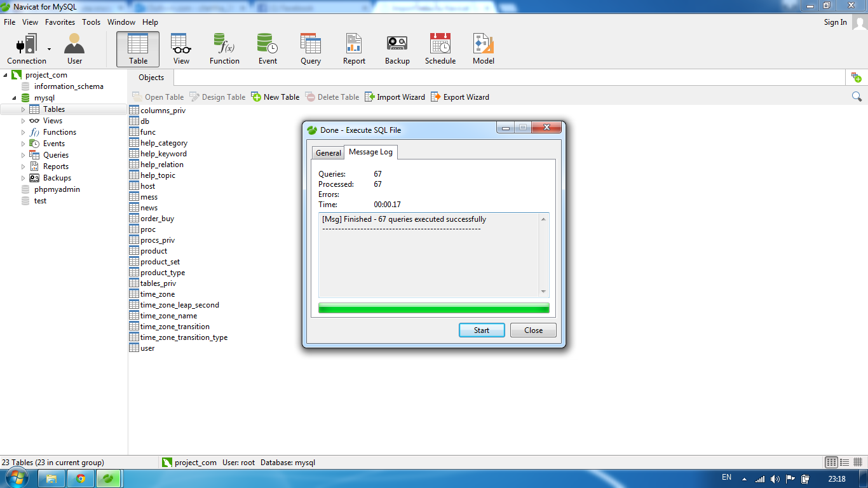Show the Event objects icon

[x=268, y=50]
